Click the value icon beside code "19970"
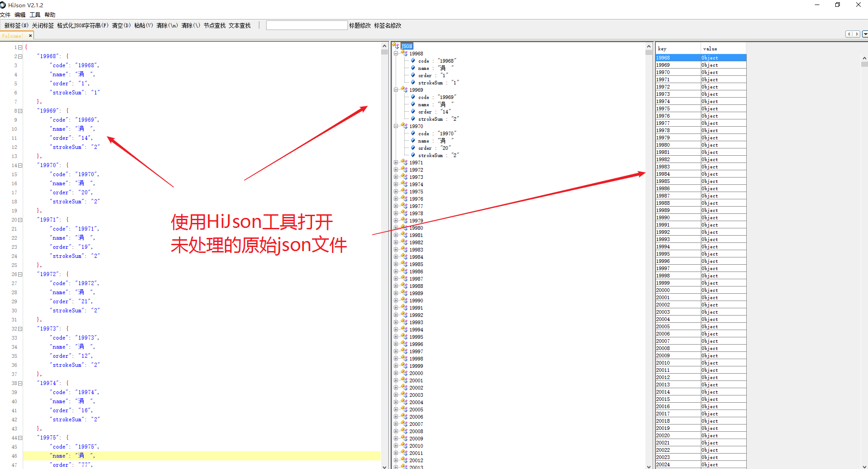 click(413, 133)
